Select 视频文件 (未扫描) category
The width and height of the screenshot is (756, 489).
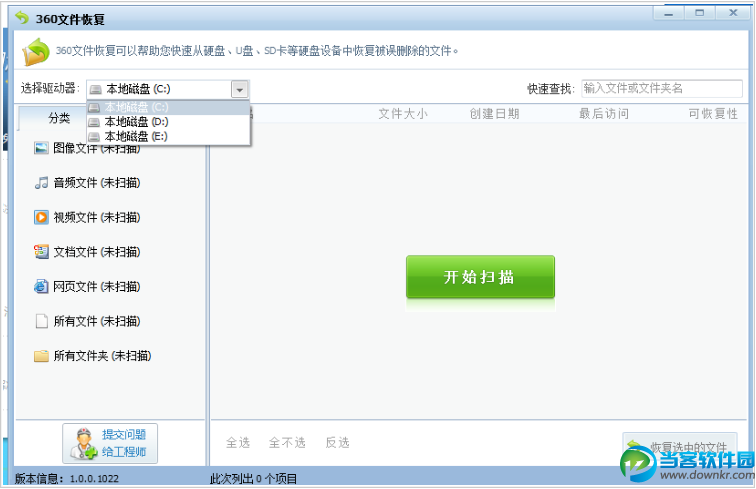click(x=97, y=217)
